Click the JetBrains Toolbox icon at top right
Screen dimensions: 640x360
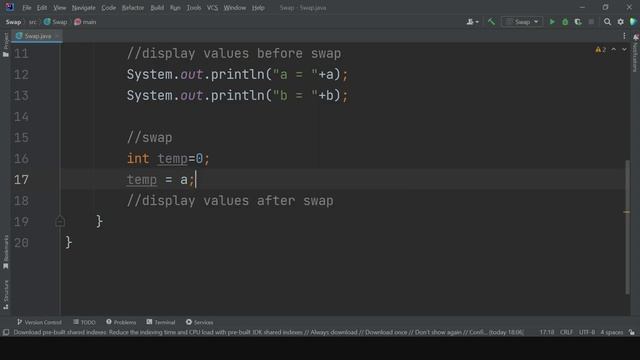point(633,22)
